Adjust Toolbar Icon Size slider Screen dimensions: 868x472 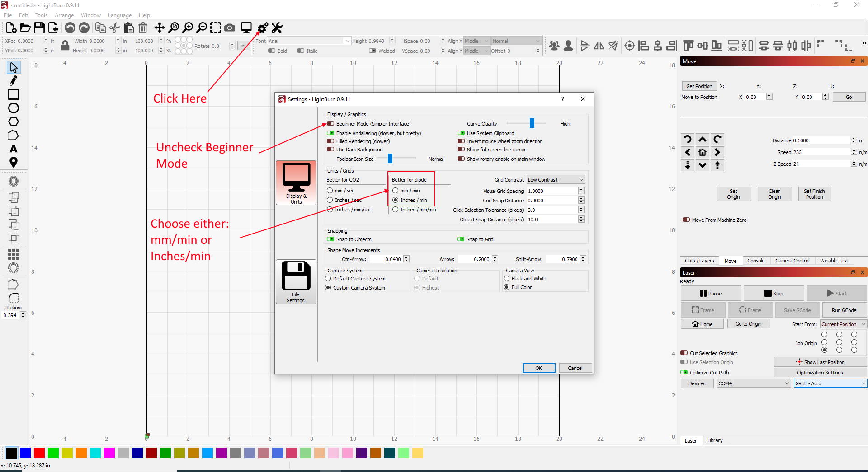390,158
